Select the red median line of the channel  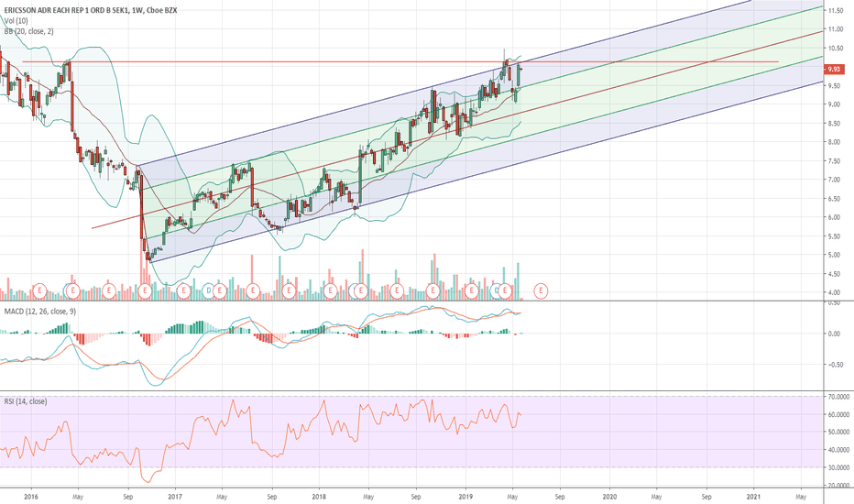(457, 130)
